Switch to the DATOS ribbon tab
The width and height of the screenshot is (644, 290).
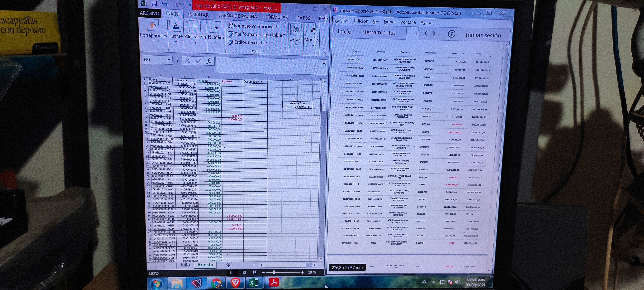tap(303, 18)
